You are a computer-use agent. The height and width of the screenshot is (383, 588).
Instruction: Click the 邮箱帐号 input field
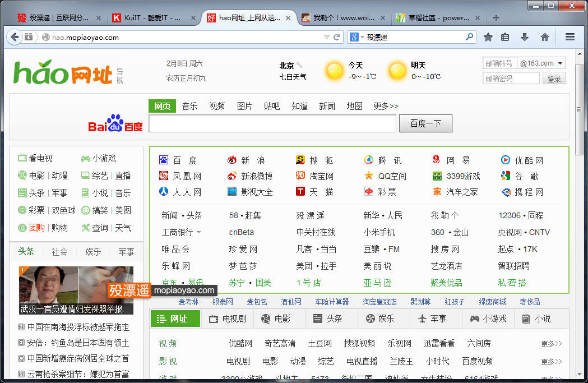pyautogui.click(x=499, y=63)
